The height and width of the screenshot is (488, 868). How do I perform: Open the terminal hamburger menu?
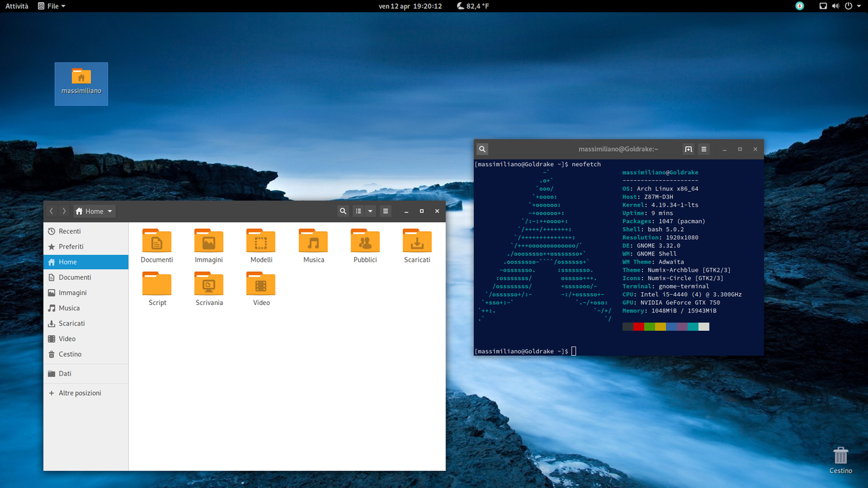(x=704, y=149)
